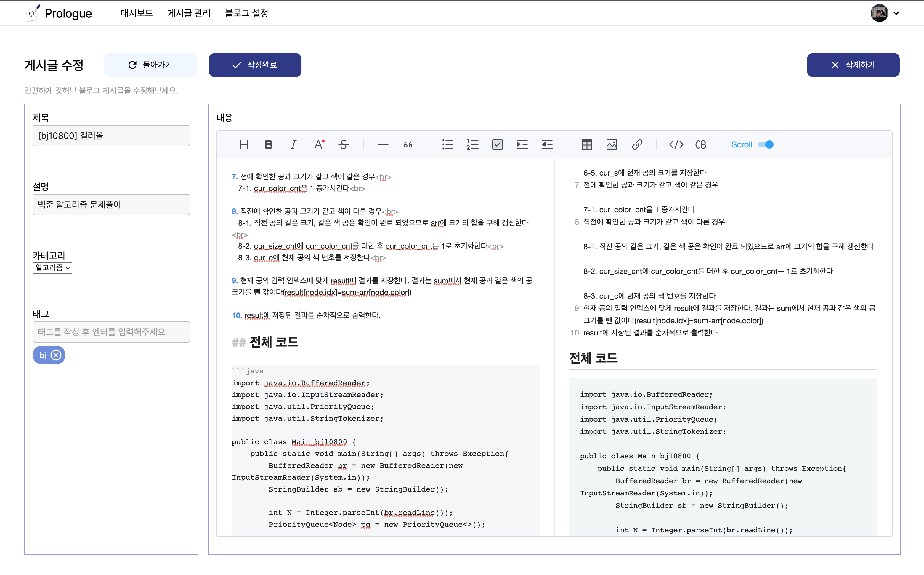Expand the profile avatar menu
The width and height of the screenshot is (924, 575).
(x=885, y=13)
